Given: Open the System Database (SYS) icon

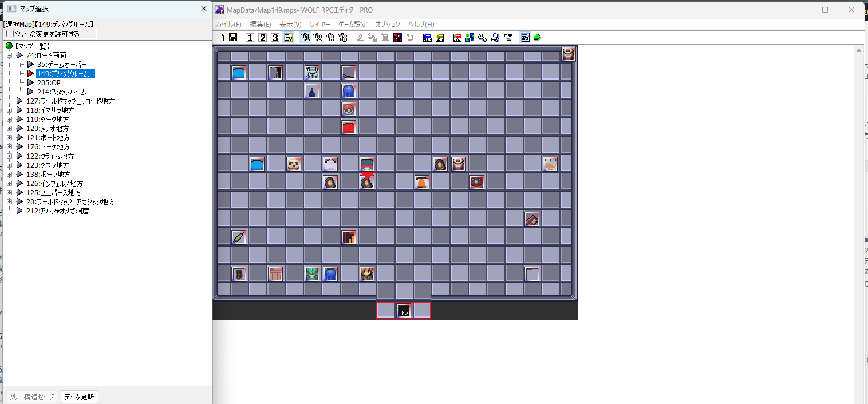Looking at the screenshot, I should (457, 38).
